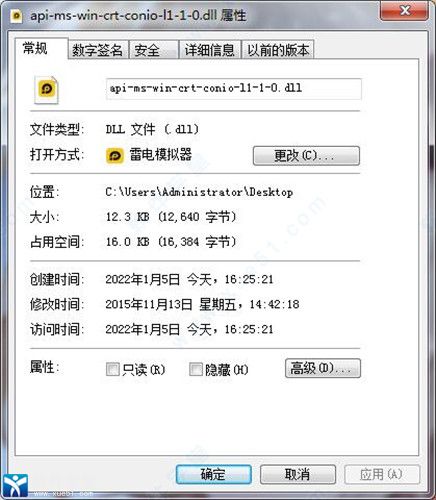Viewport: 436px width, 500px height.
Task: Click the 应用(A) button
Action: (382, 474)
